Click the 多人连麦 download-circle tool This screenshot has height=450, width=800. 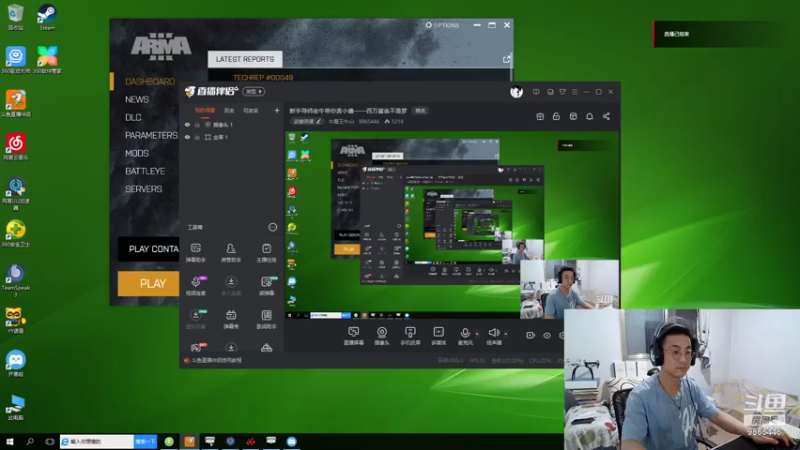pyautogui.click(x=231, y=286)
